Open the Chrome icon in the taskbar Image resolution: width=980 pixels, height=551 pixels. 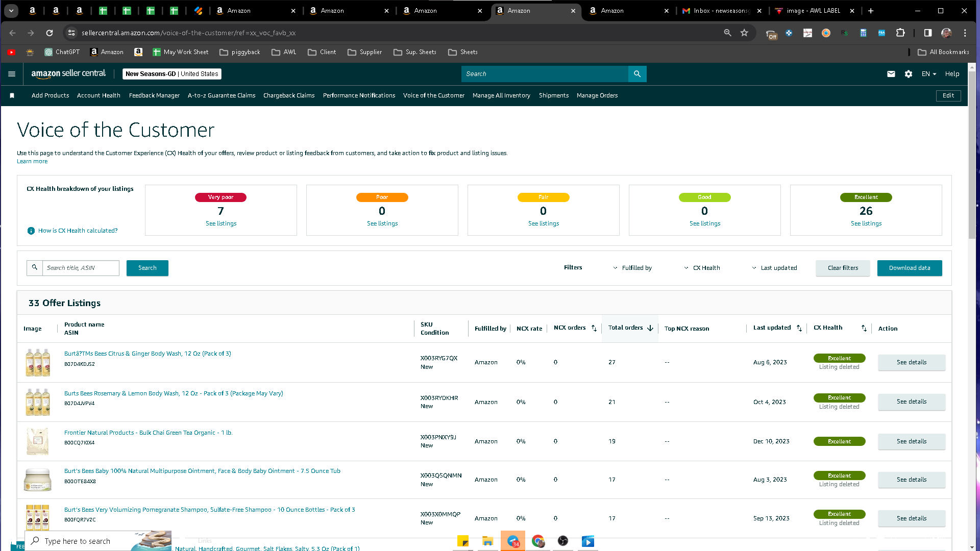pyautogui.click(x=538, y=541)
